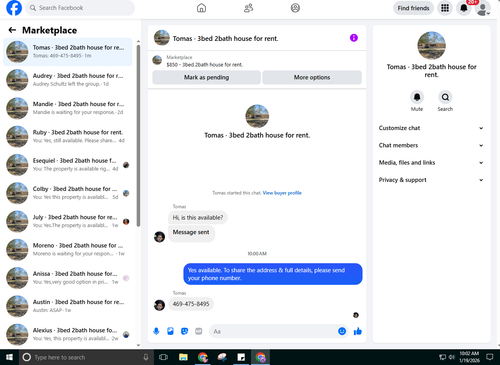The image size is (500, 365).
Task: Open the July conversation
Action: coord(68,221)
